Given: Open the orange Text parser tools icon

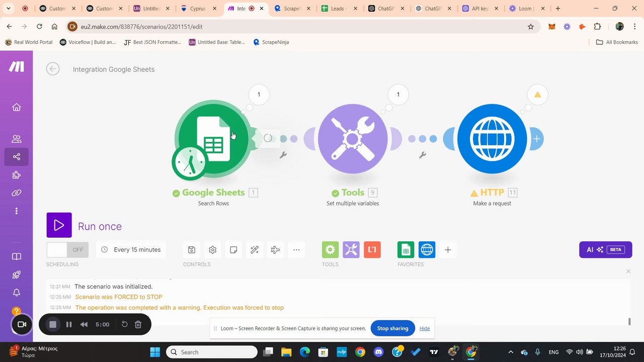Looking at the screenshot, I should 372,250.
